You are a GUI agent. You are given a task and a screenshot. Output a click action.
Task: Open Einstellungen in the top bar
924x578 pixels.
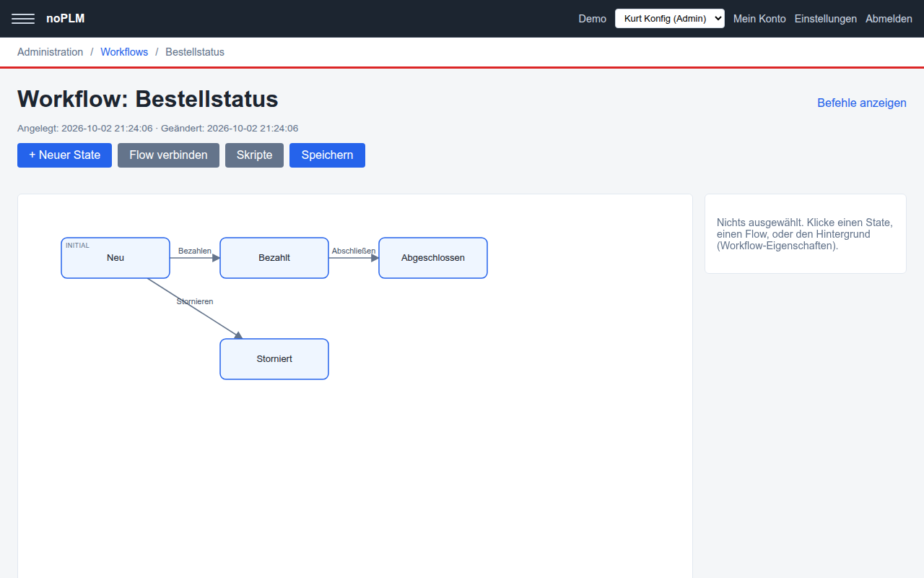tap(826, 19)
